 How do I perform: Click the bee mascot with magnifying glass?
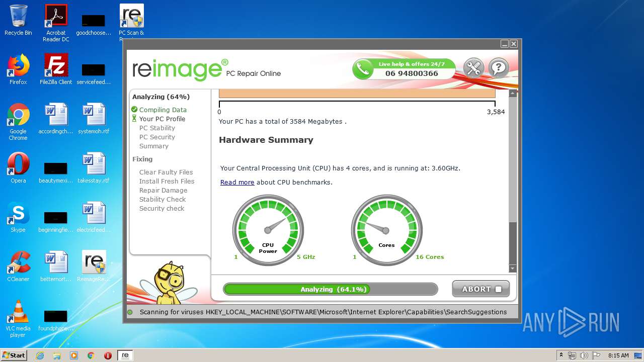169,282
